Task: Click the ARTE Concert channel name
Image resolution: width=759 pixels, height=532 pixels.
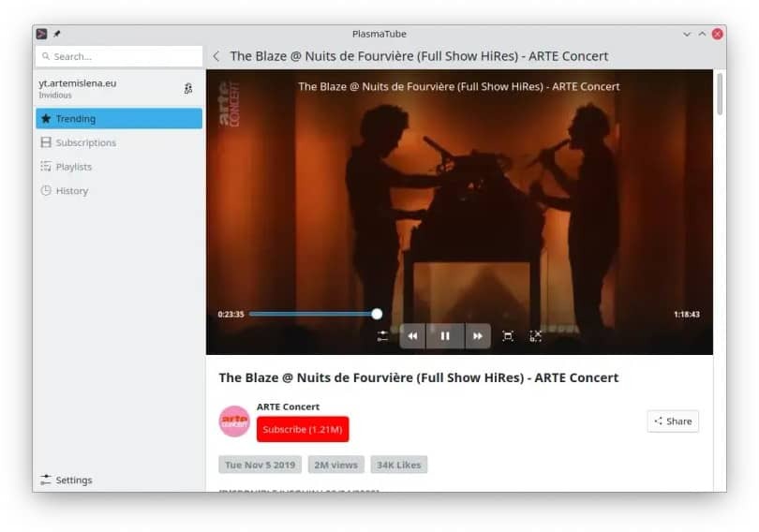Action: (x=288, y=406)
